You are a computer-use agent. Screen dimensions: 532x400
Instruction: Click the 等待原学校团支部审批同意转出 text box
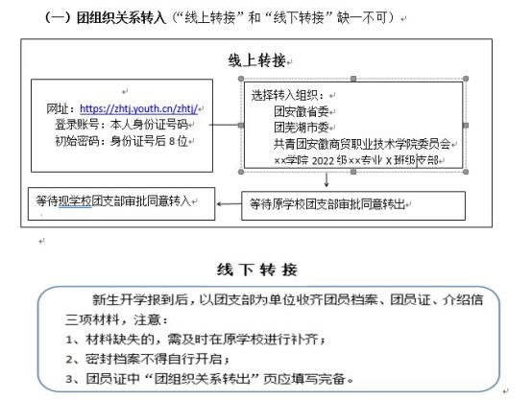click(353, 206)
